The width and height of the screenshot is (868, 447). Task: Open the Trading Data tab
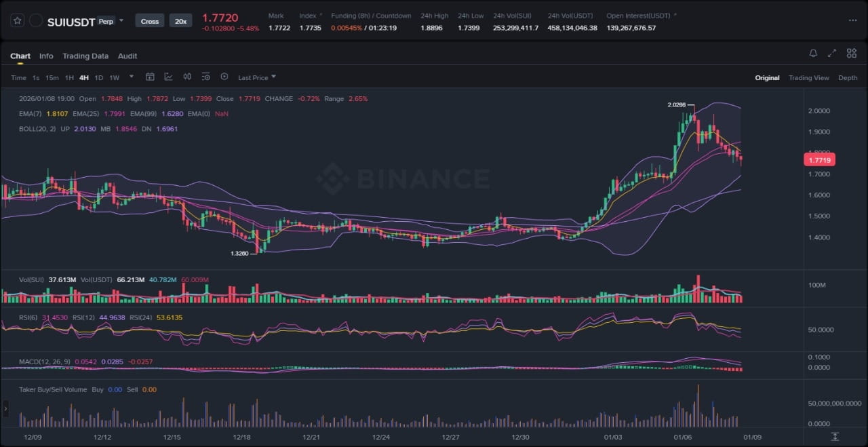point(85,56)
